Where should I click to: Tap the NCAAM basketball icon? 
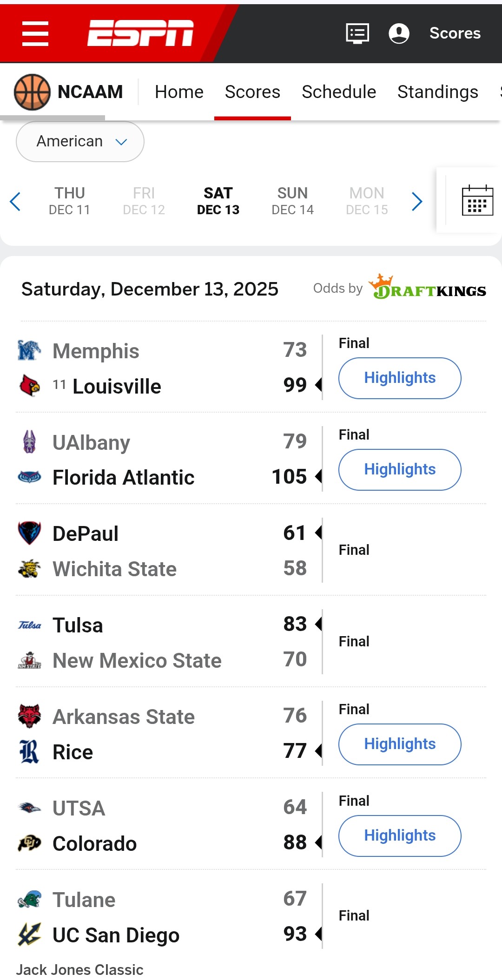click(32, 92)
